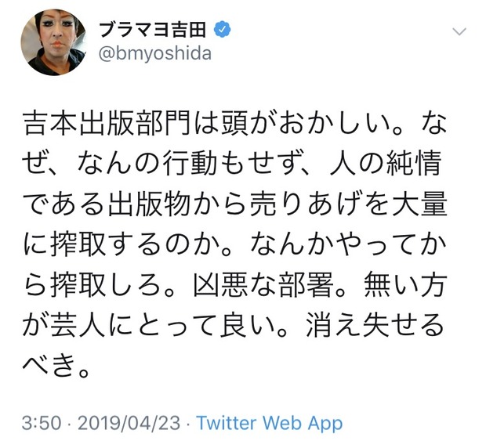Open the tweet options chevron menu
This screenshot has width=486, height=448.
point(459,31)
